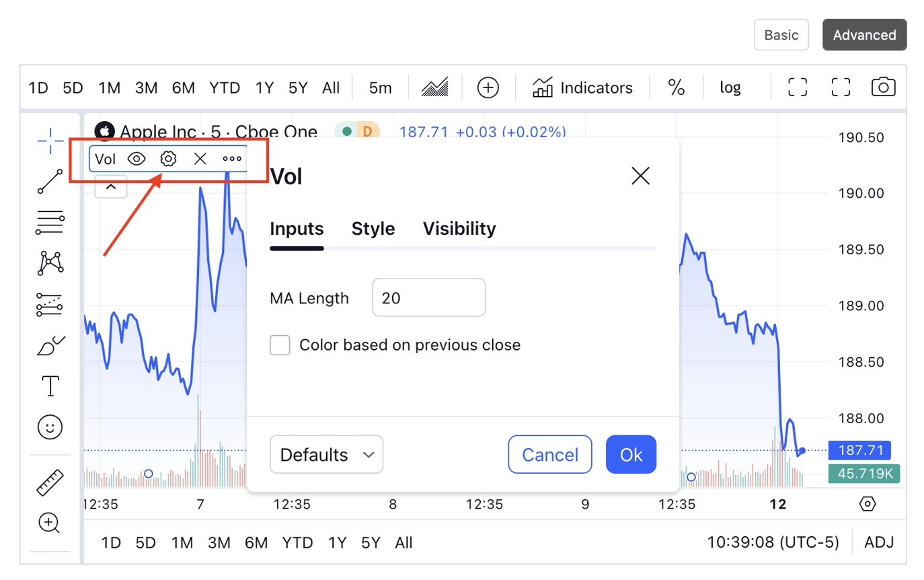Take a chart snapshot with the camera
The width and height of the screenshot is (924, 580).
882,86
